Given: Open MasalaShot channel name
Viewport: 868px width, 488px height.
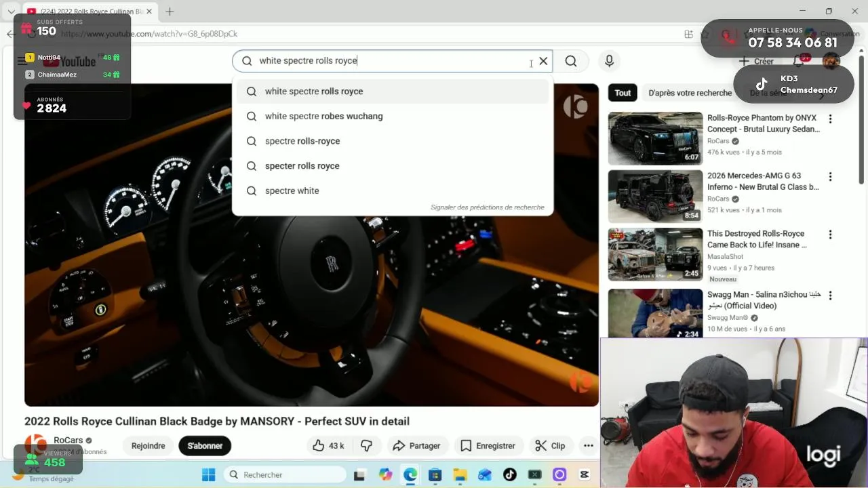Looking at the screenshot, I should coord(725,257).
